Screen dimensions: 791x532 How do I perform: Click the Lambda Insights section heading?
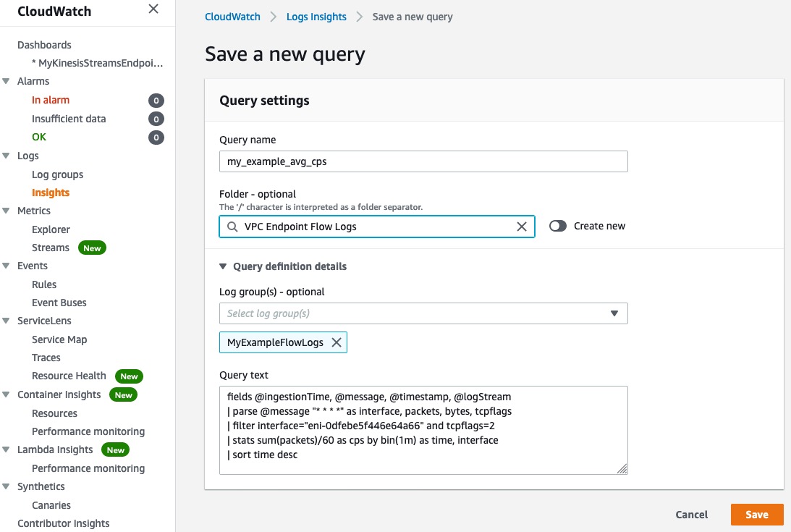[x=55, y=449]
